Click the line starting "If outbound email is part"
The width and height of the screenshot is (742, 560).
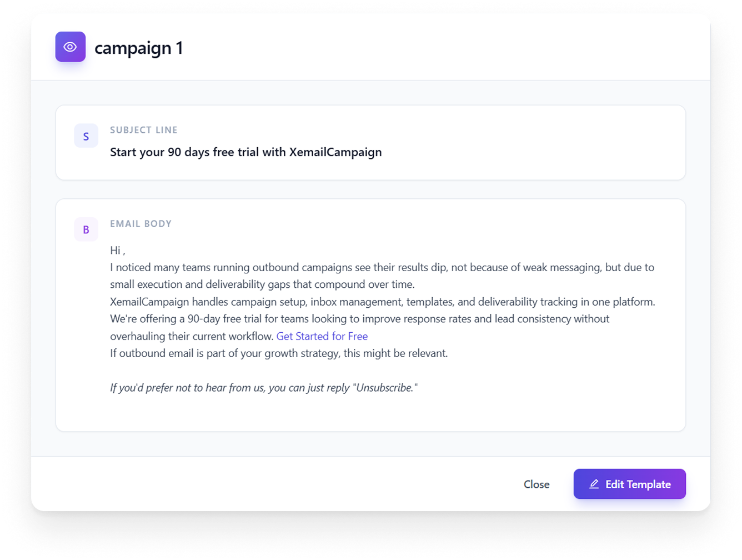(x=278, y=353)
